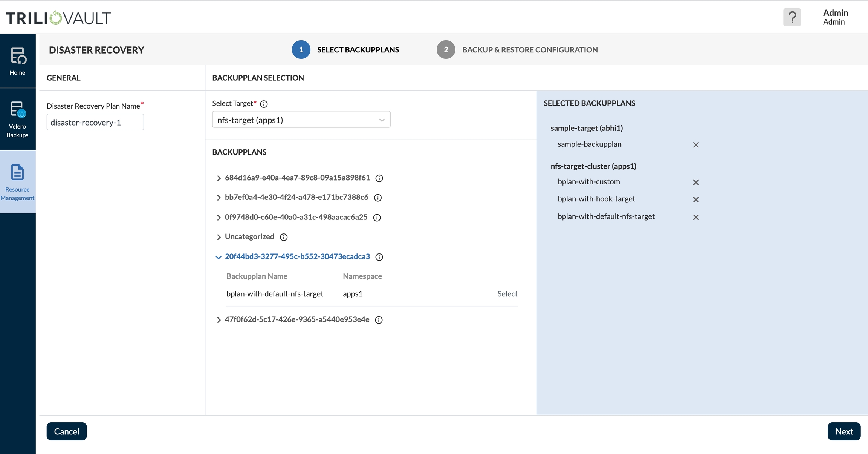Click info icon next to Uncategorized
This screenshot has height=454, width=868.
pos(284,237)
